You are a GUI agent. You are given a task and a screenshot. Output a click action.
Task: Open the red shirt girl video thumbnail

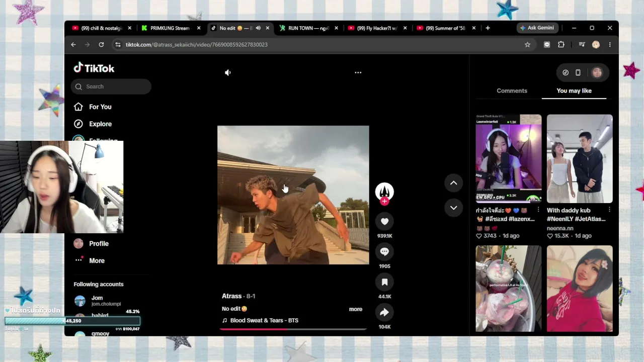click(x=580, y=289)
